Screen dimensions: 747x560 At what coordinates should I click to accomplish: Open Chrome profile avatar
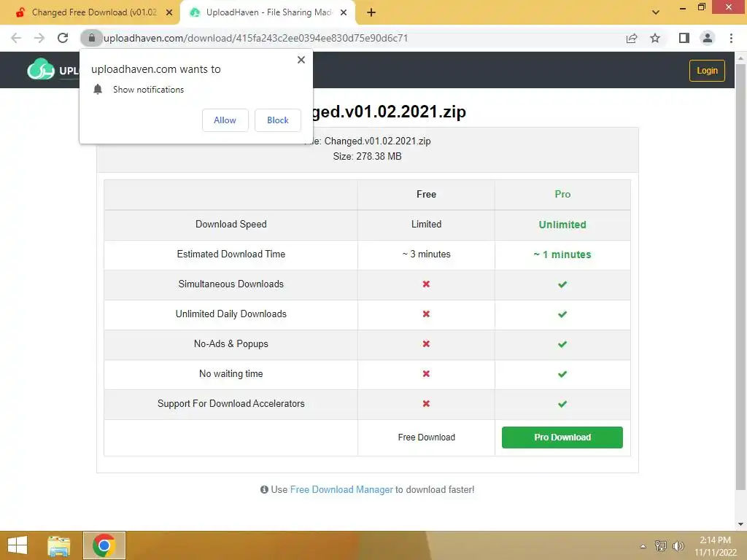pos(708,38)
